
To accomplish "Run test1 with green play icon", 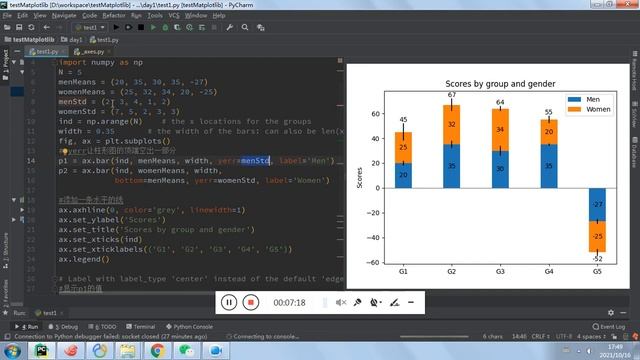I will pyautogui.click(x=153, y=27).
